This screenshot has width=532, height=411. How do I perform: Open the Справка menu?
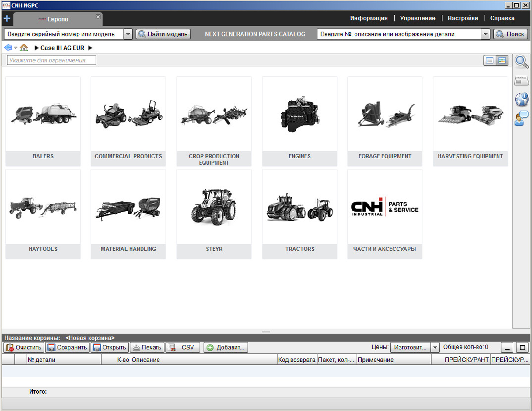(x=502, y=18)
